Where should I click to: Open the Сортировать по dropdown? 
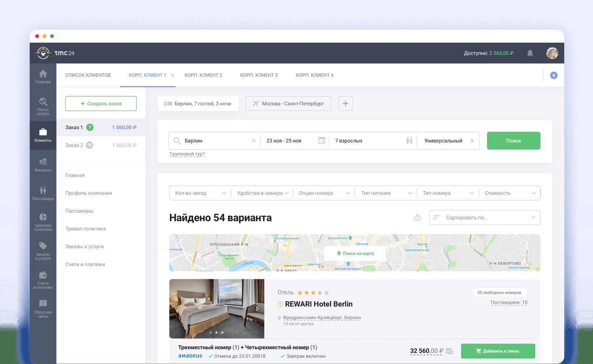(485, 217)
